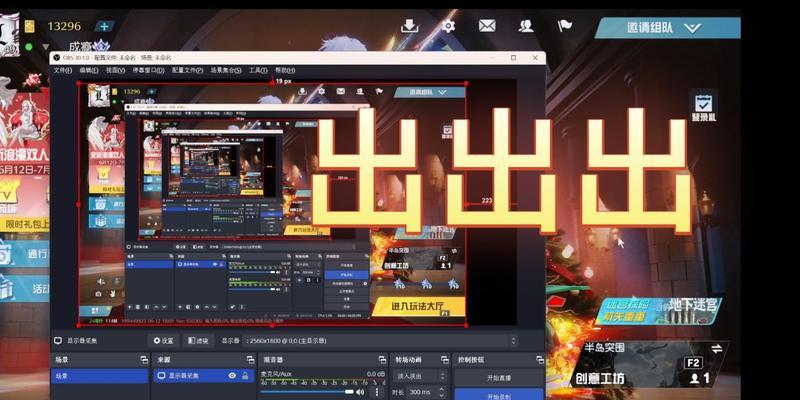Open 创意工坊 in the game mode card

point(599,378)
